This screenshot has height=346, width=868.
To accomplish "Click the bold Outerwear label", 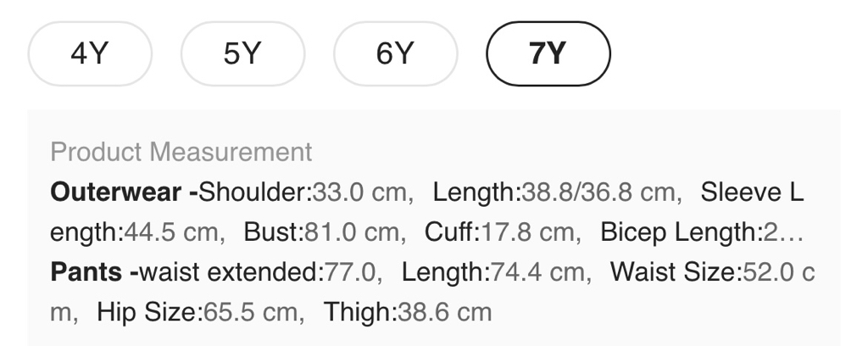I will [124, 192].
